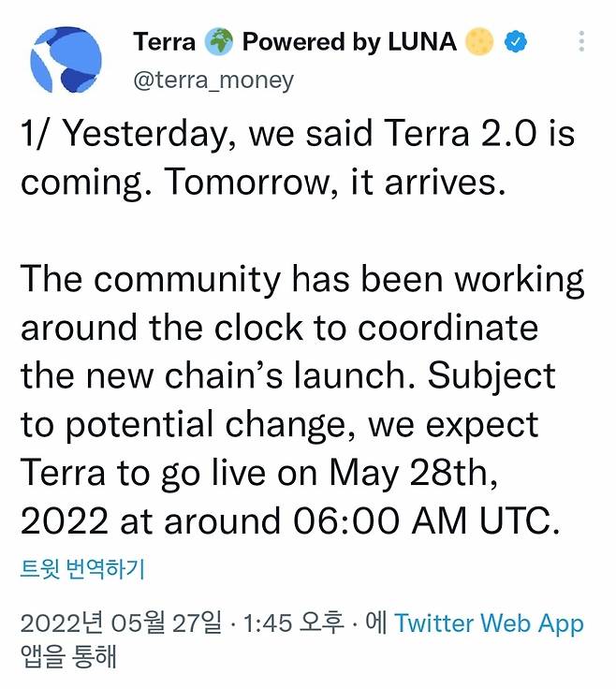616x689 pixels.
Task: Click the yellow full moon emoji
Action: click(479, 42)
